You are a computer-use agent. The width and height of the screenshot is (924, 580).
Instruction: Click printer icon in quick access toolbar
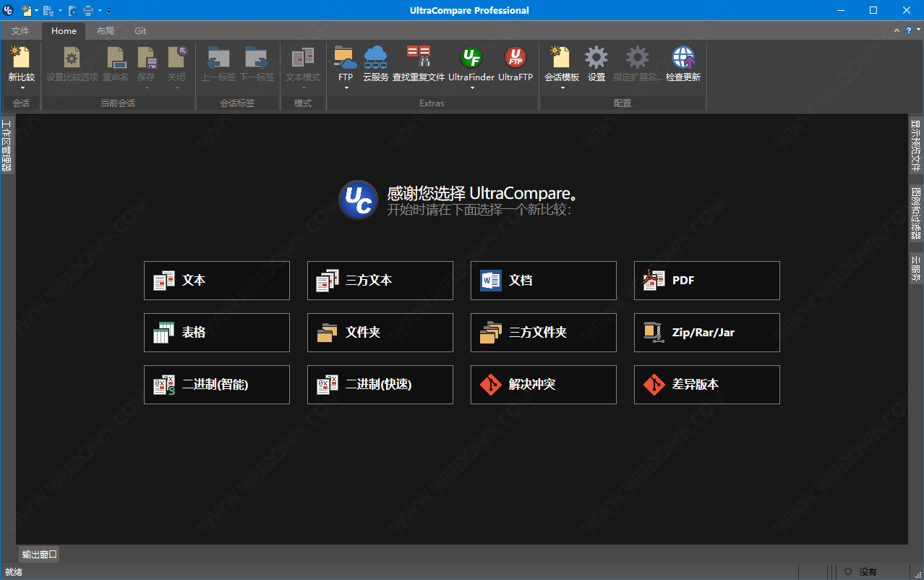(87, 10)
